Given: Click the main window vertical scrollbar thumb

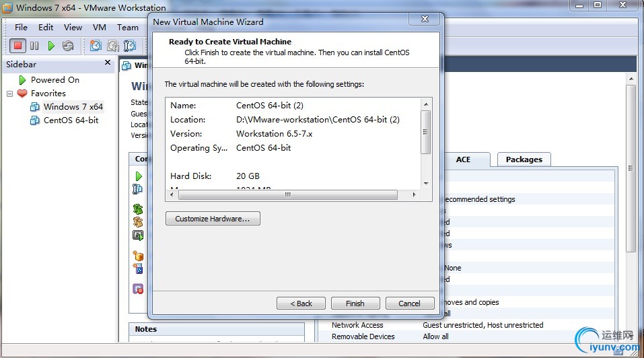Looking at the screenshot, I should coord(631,168).
